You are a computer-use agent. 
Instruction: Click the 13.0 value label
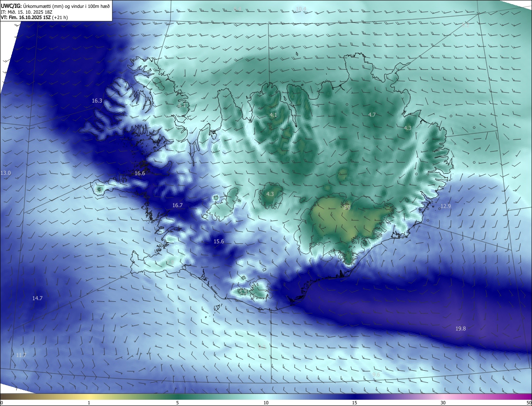click(x=6, y=173)
